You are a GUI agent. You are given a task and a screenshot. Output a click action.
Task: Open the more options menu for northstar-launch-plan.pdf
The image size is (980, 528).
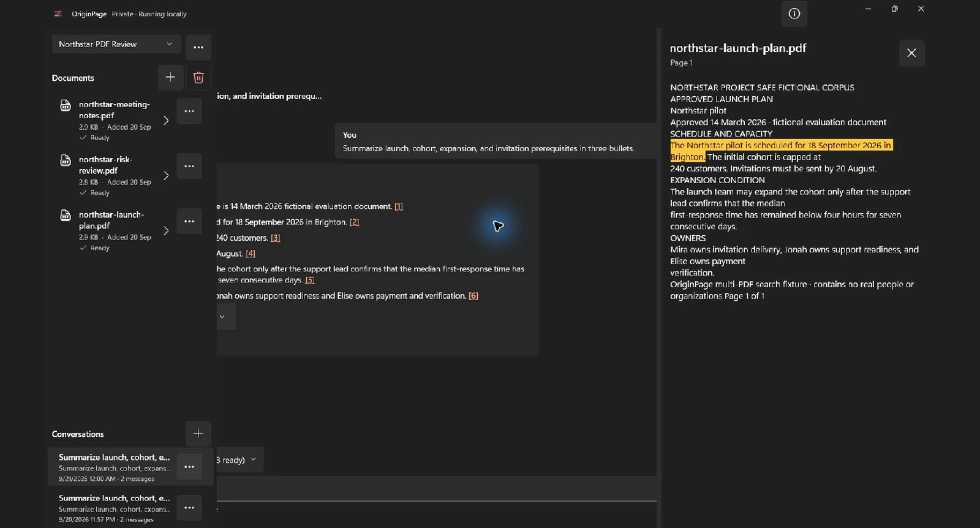(189, 221)
